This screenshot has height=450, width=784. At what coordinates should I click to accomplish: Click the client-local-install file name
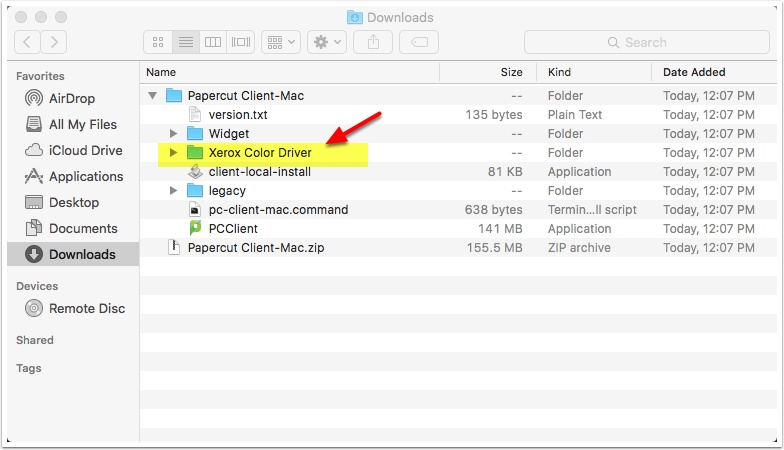(x=260, y=172)
